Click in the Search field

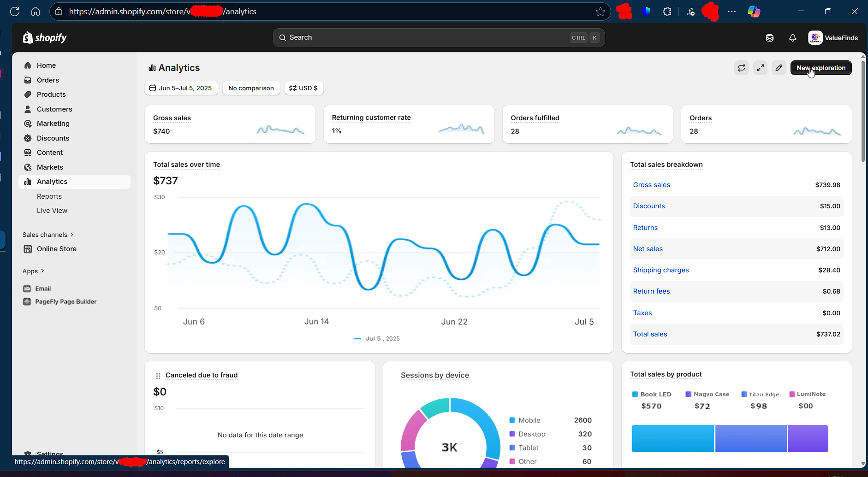[439, 38]
